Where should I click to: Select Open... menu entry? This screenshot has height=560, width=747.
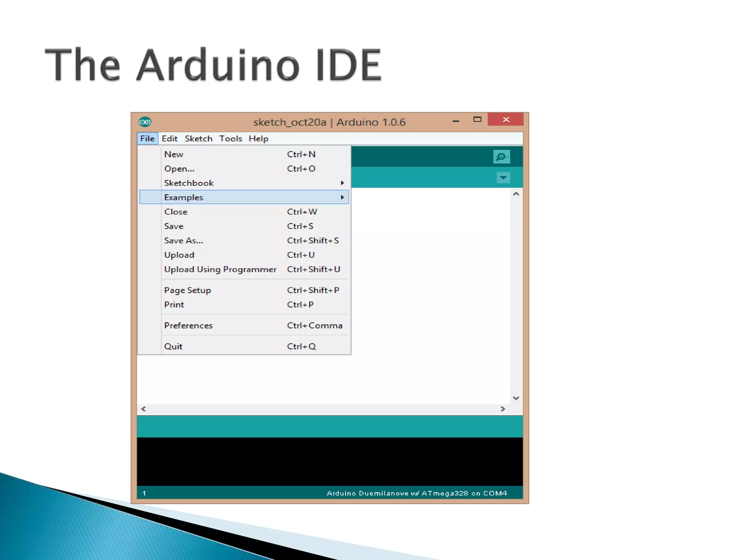click(x=179, y=169)
